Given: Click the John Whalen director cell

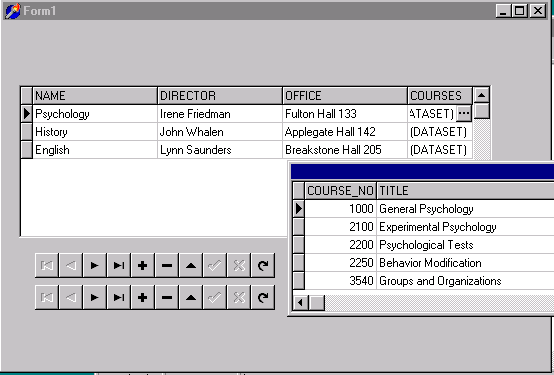Looking at the screenshot, I should pyautogui.click(x=220, y=132).
